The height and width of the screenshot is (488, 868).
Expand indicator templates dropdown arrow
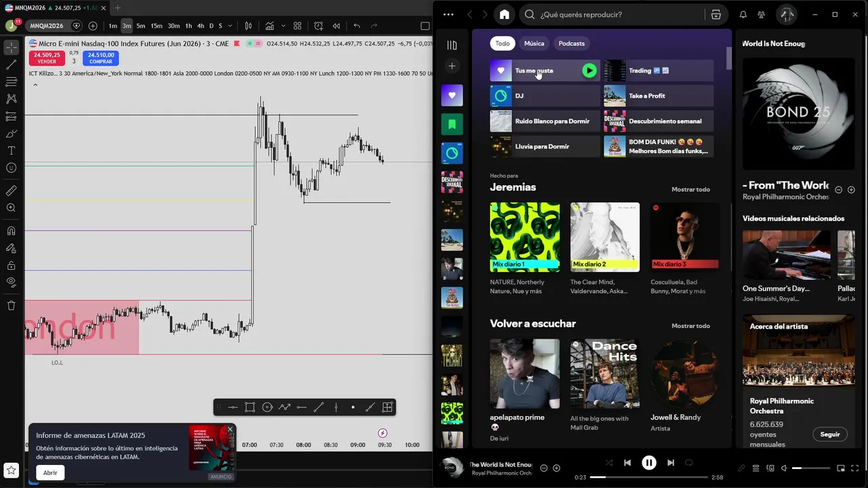coord(283,26)
